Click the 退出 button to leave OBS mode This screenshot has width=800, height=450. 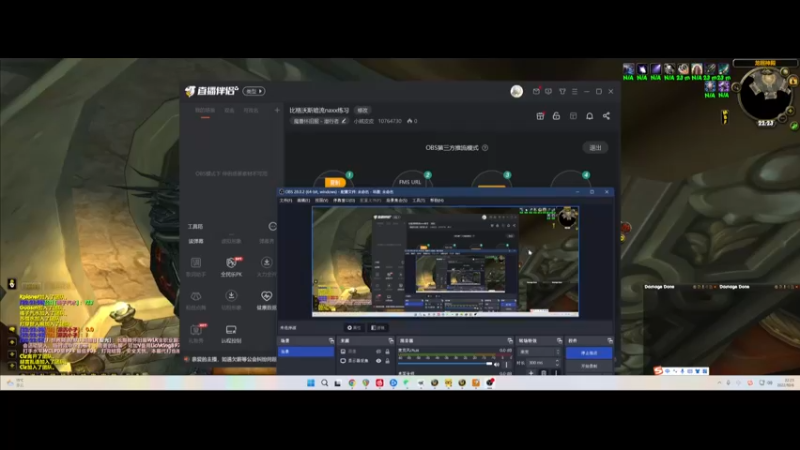pos(595,147)
